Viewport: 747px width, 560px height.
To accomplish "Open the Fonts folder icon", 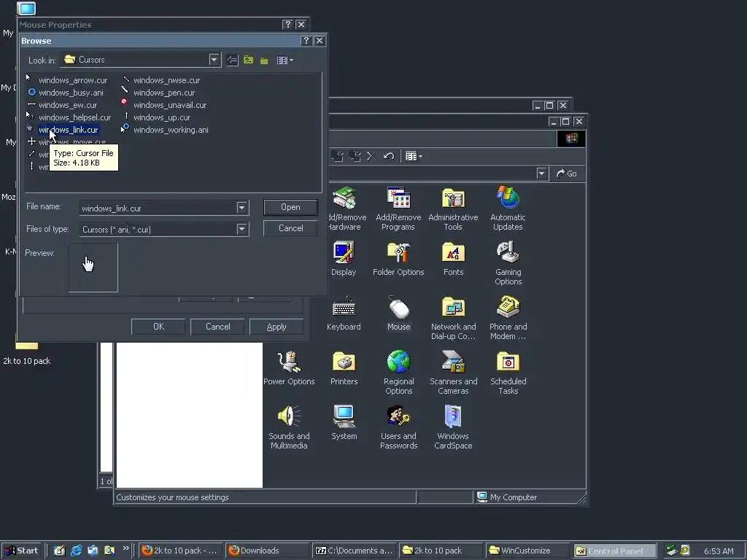I will (453, 259).
